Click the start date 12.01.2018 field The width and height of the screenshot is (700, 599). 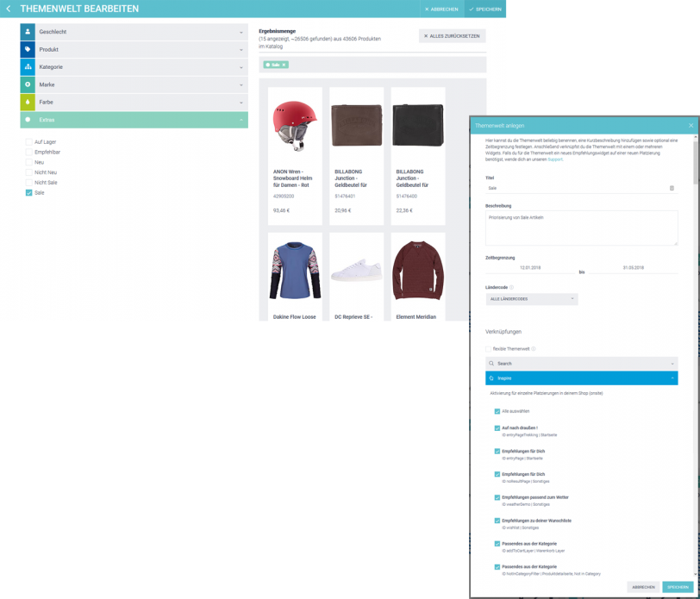(530, 268)
